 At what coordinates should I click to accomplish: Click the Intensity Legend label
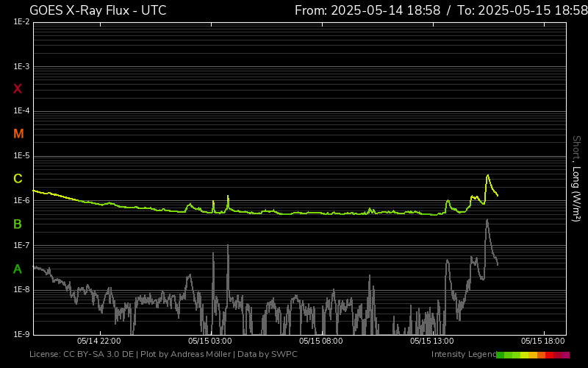463,355
